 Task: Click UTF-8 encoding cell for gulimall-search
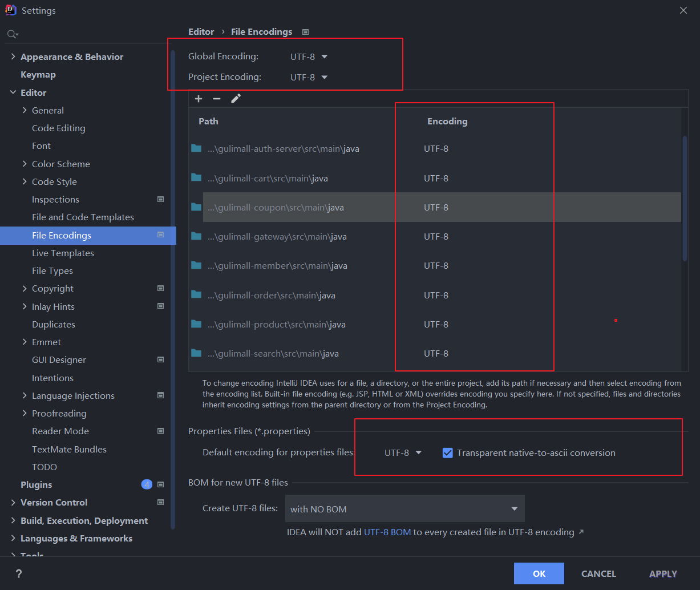[436, 353]
